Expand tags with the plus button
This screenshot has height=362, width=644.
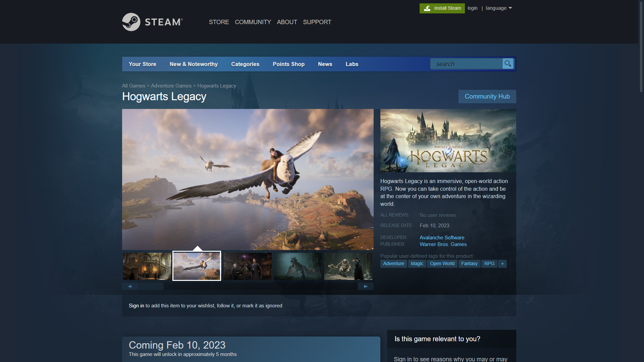pos(502,264)
